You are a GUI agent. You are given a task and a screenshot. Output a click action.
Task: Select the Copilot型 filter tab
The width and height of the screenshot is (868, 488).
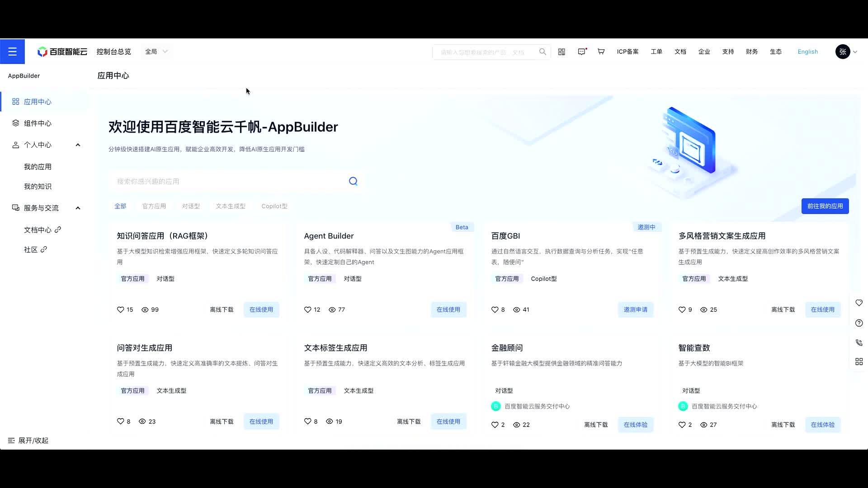pos(274,206)
